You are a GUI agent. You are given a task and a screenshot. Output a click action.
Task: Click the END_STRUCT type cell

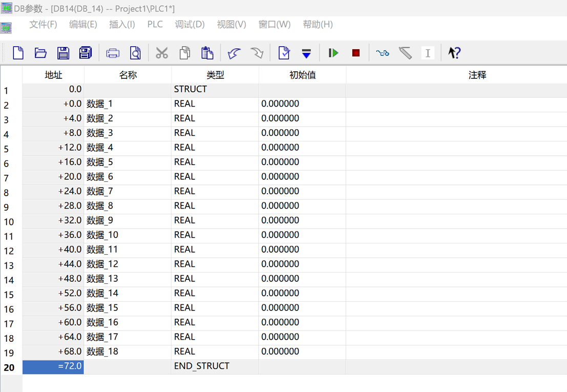point(215,366)
